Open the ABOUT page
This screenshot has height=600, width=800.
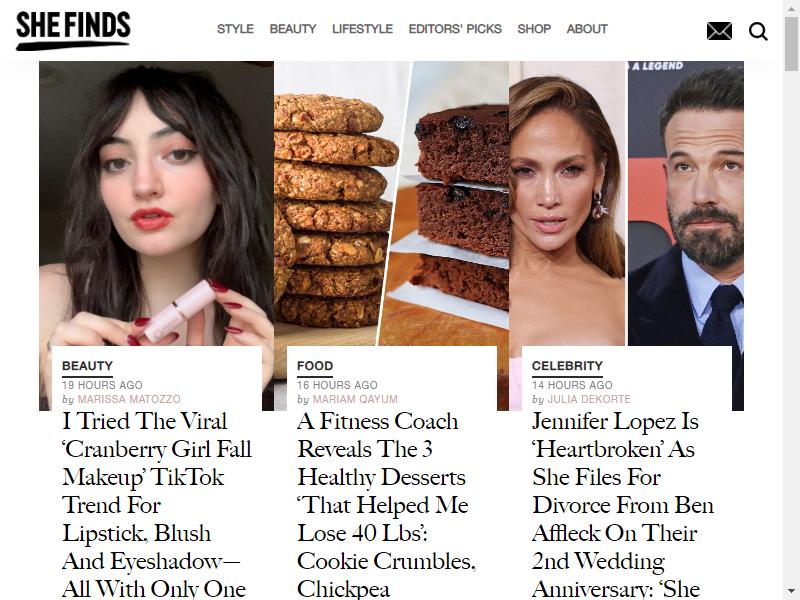pos(587,29)
